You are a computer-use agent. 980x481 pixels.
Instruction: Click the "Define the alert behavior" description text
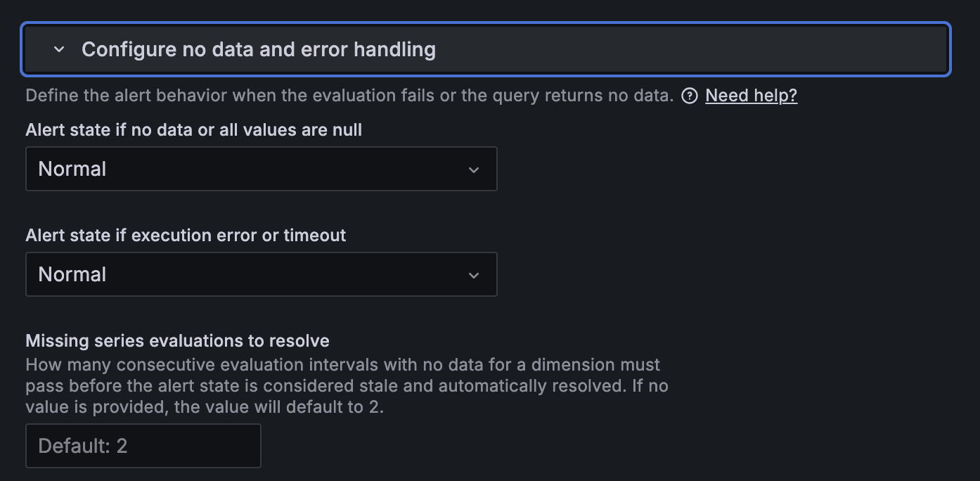[349, 96]
